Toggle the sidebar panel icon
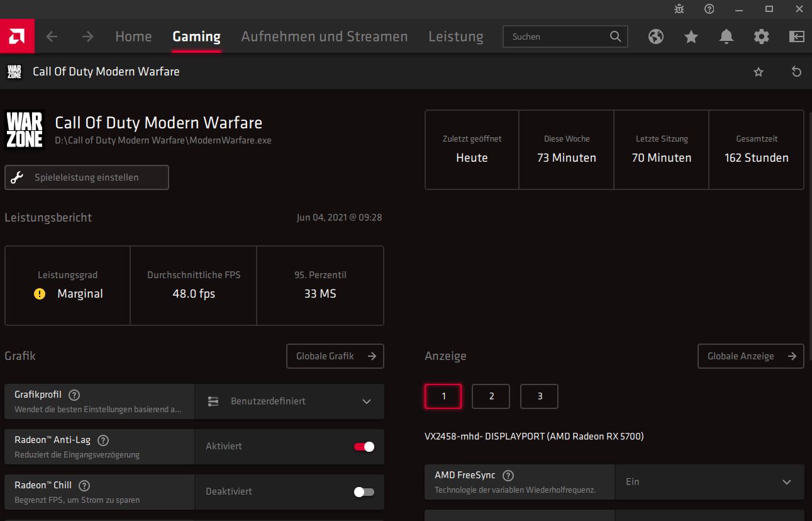 pos(797,36)
